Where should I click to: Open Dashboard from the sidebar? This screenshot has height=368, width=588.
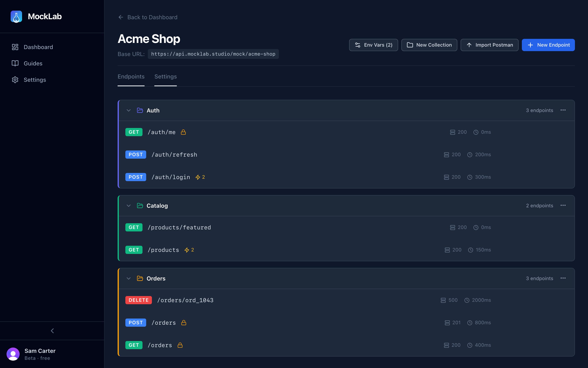click(x=52, y=47)
